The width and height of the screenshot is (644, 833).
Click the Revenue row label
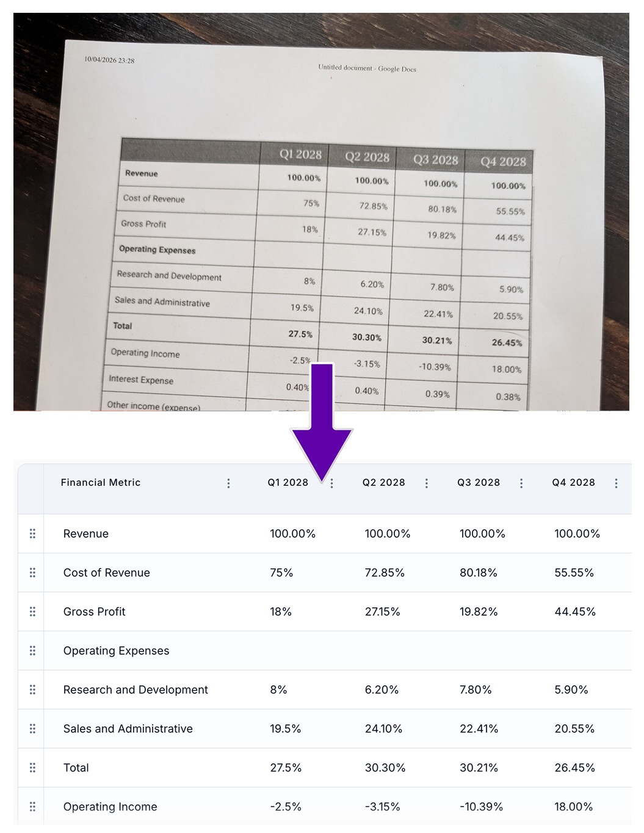point(85,533)
